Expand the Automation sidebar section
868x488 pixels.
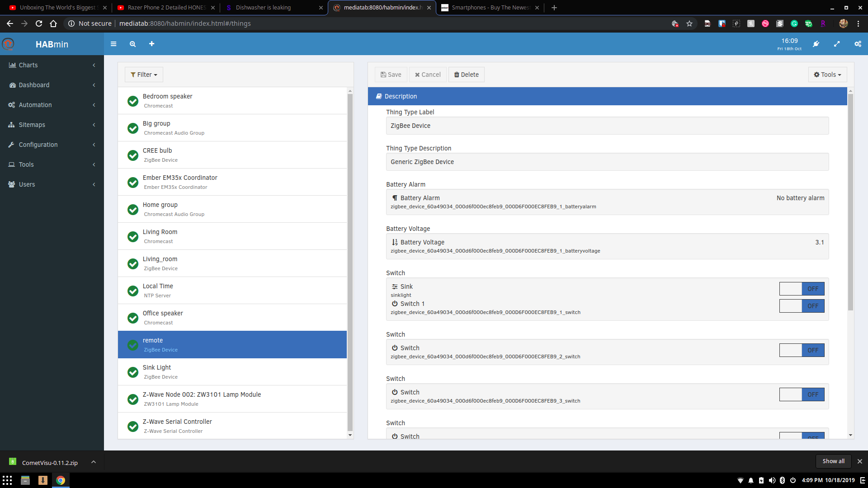pos(52,105)
